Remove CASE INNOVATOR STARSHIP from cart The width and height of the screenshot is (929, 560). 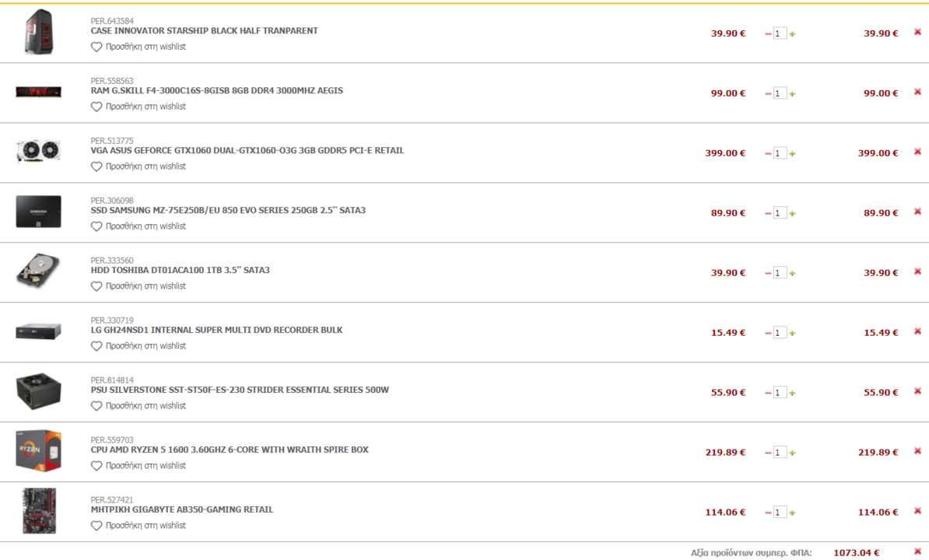tap(917, 32)
